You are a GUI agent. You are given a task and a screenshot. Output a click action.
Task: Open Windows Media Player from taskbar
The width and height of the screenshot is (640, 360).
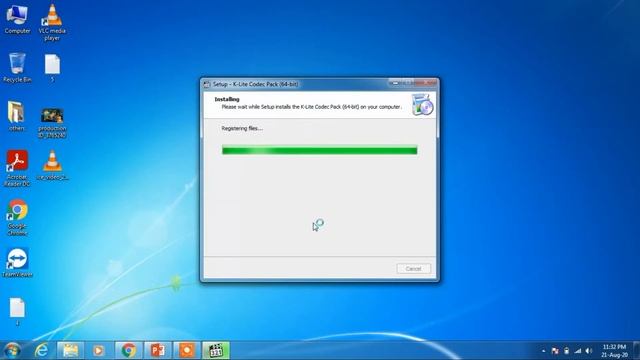point(99,350)
